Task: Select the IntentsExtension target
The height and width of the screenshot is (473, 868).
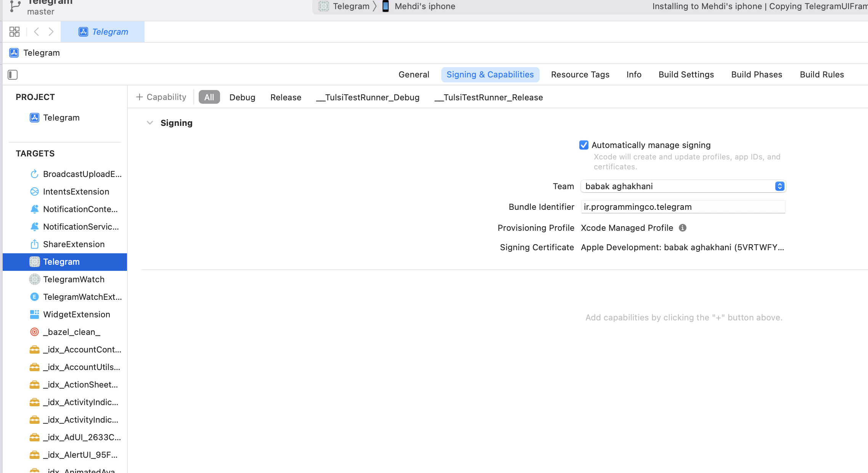Action: click(76, 191)
